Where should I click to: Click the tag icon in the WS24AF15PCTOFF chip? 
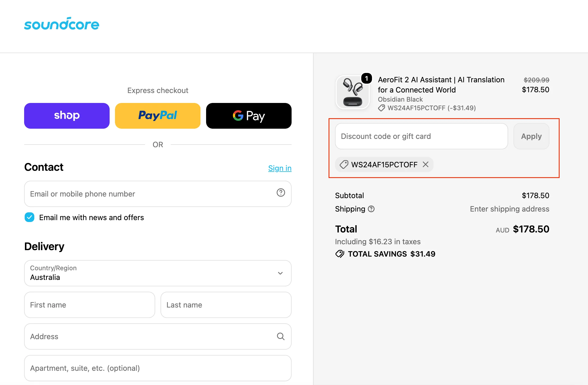tap(344, 164)
